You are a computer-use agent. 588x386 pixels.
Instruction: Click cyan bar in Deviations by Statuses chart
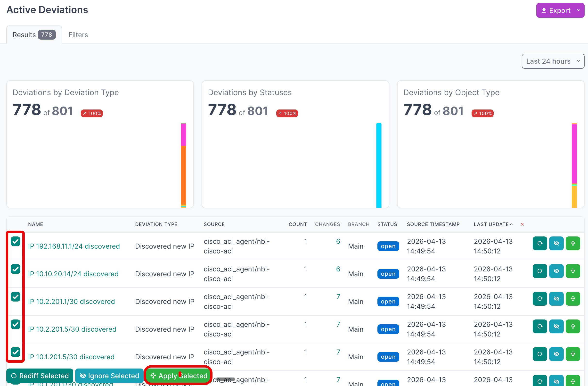coord(378,165)
